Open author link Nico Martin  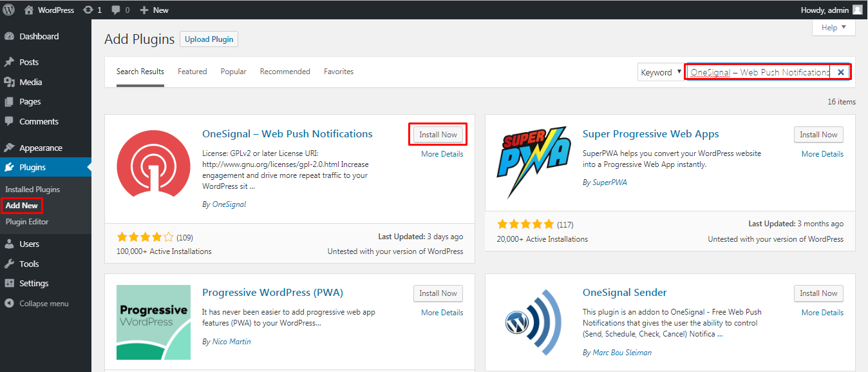[232, 341]
